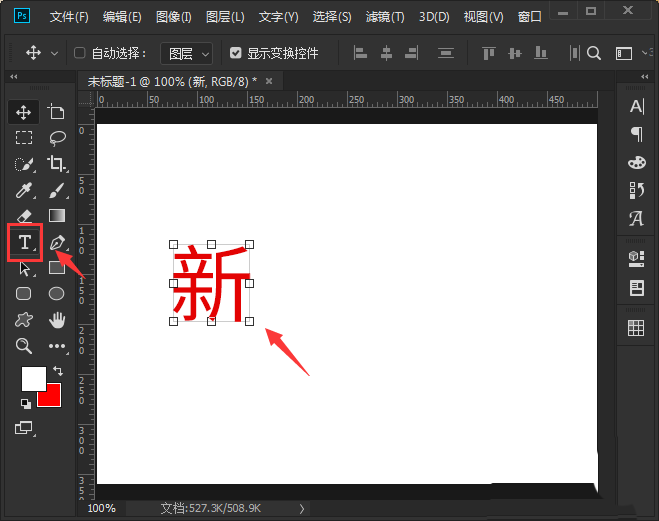Open the 视图(V) menu
659x521 pixels.
coord(483,17)
